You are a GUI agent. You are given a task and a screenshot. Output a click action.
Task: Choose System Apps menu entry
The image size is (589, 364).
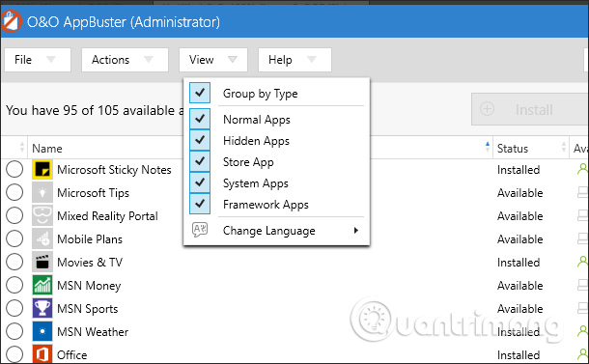tap(276, 183)
